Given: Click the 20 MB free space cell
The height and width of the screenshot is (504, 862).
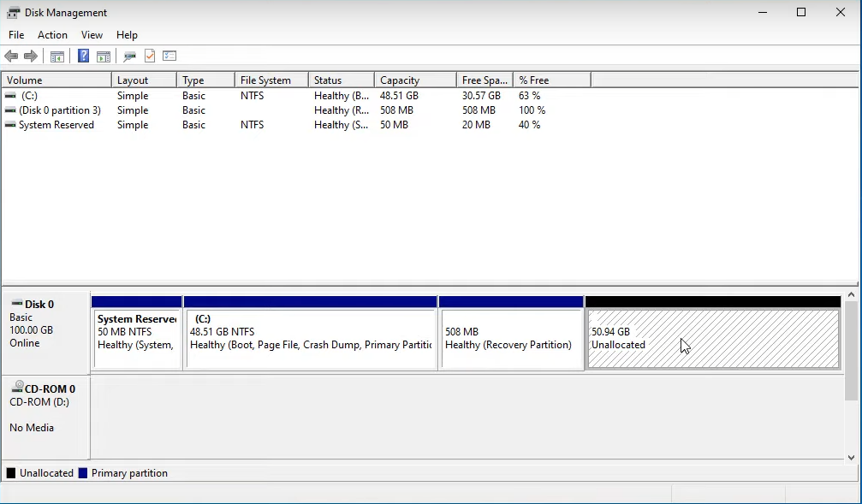Looking at the screenshot, I should point(476,125).
